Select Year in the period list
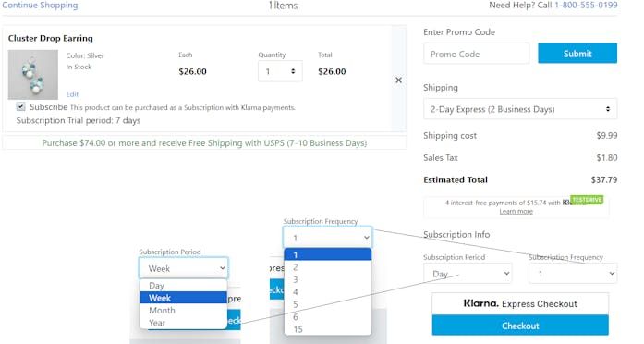Viewport: 644px width, 344px height. 183,323
